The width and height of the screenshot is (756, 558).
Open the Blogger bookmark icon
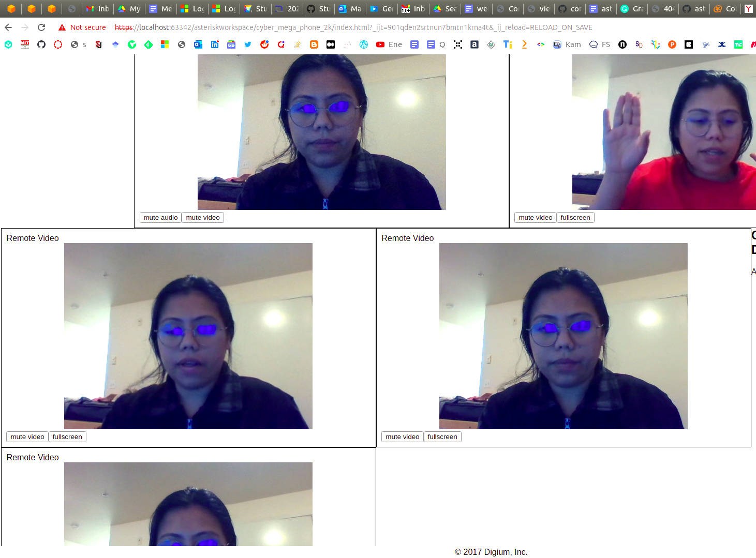coord(314,44)
